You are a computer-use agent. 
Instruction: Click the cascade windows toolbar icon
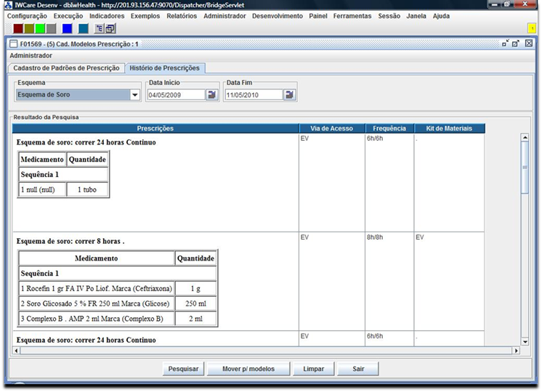110,28
